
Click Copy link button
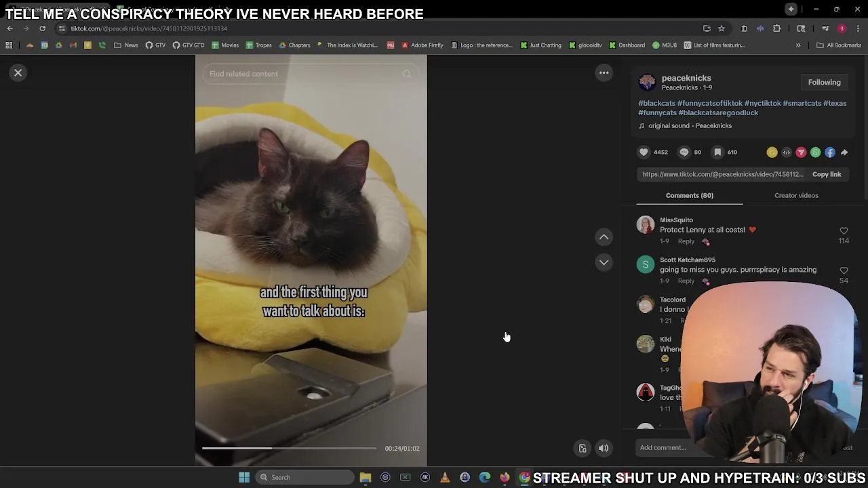(x=827, y=174)
